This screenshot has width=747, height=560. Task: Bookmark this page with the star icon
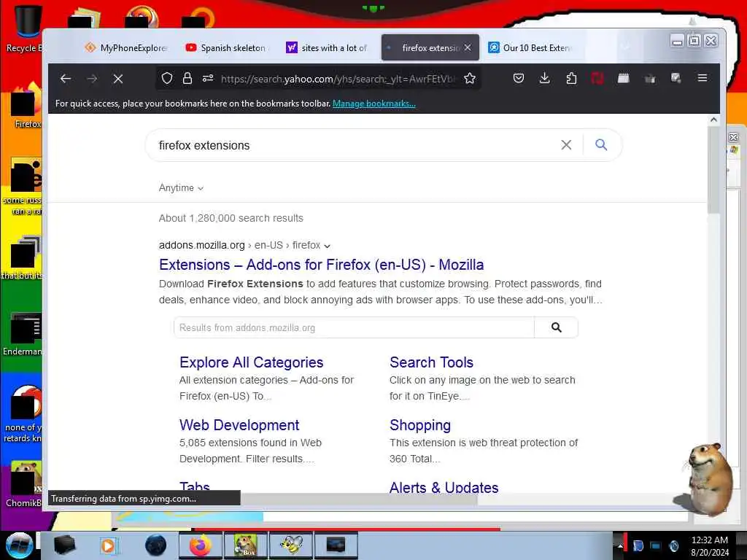[470, 78]
